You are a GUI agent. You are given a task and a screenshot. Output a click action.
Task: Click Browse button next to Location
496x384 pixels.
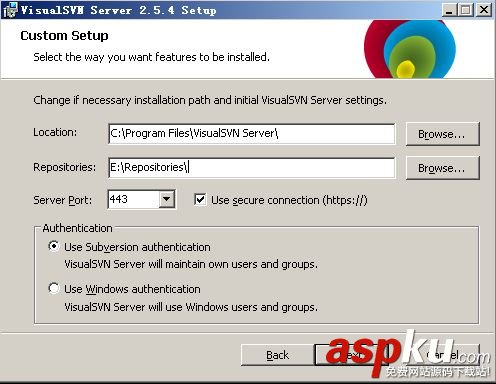(x=442, y=134)
